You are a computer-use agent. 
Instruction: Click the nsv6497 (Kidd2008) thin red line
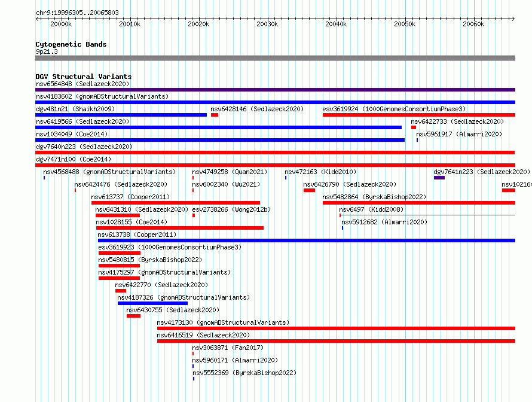tap(427, 215)
